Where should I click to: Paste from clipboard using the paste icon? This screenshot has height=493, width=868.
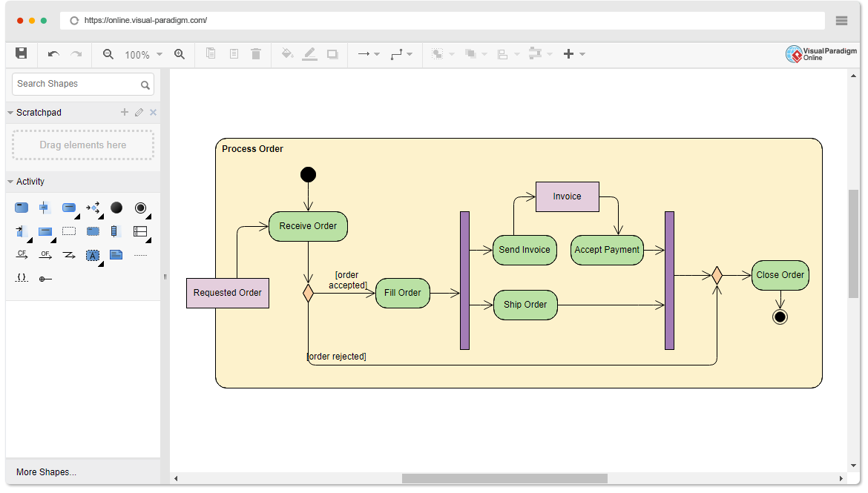point(234,53)
